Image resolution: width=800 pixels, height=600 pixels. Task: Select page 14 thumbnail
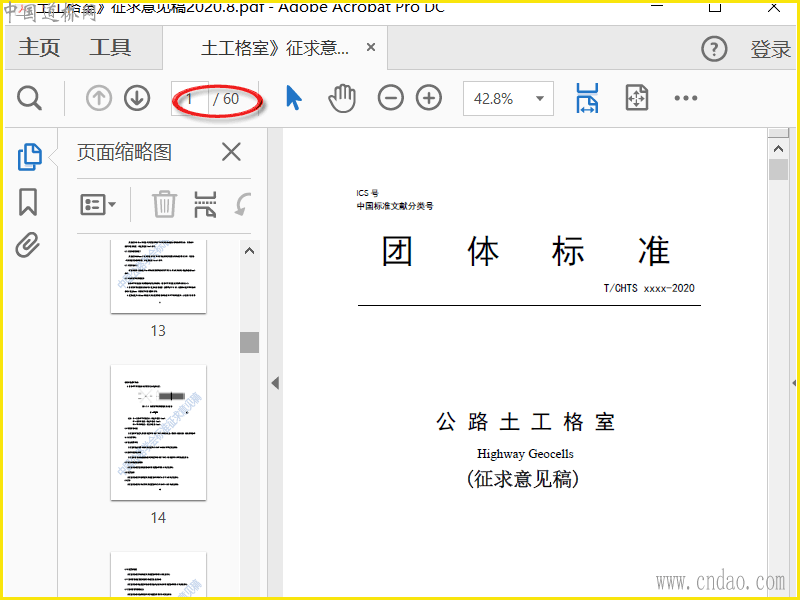click(159, 433)
